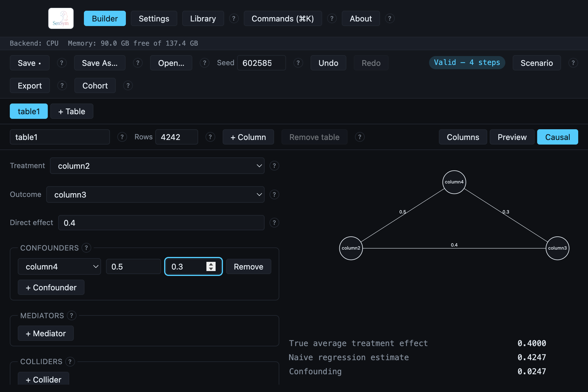Click Memory status text in status bar
Viewport: 588px width, 392px height.
[x=133, y=43]
